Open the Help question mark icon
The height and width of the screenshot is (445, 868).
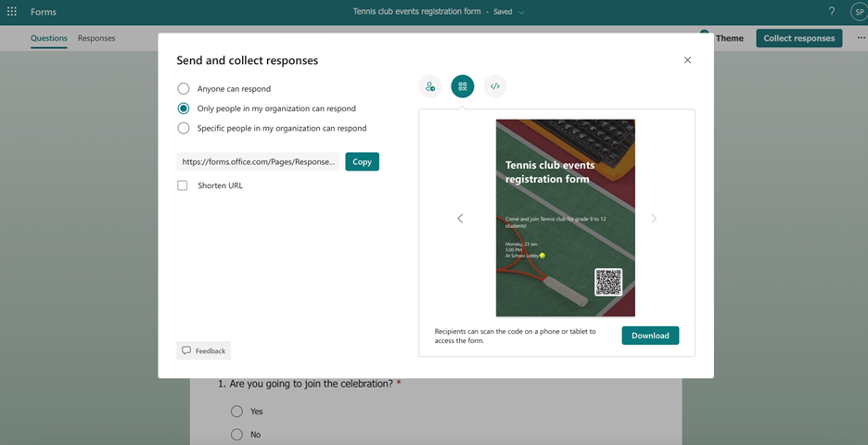(x=832, y=12)
